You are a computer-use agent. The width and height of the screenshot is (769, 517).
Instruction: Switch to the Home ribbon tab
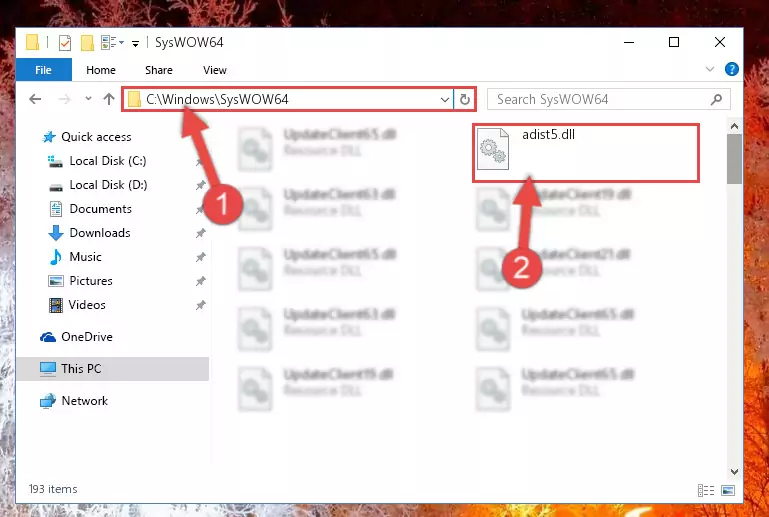(101, 70)
